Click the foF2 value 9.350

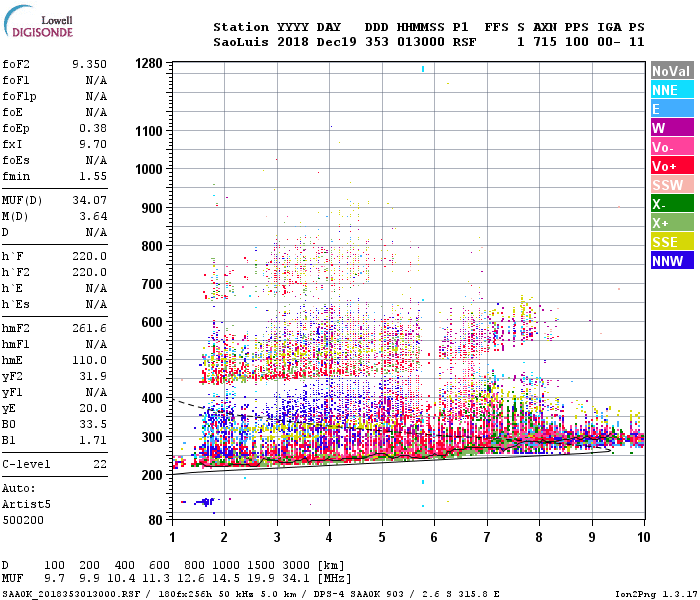(x=90, y=64)
